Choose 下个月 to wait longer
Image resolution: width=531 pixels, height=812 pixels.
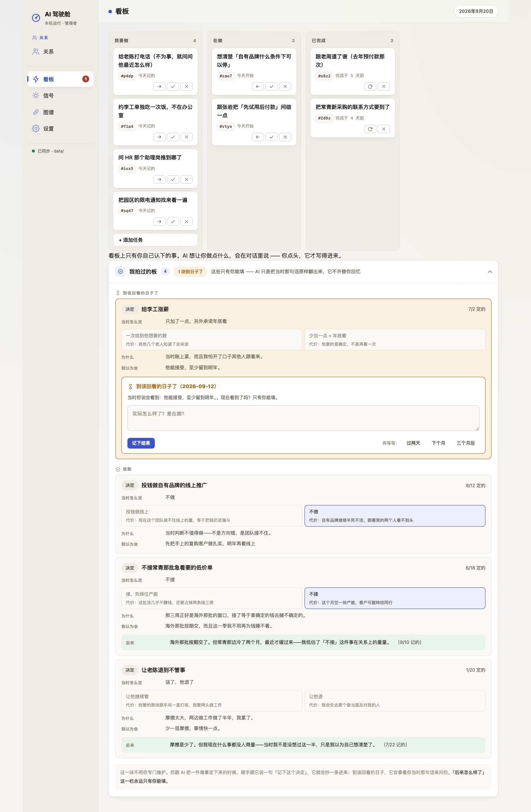click(438, 443)
